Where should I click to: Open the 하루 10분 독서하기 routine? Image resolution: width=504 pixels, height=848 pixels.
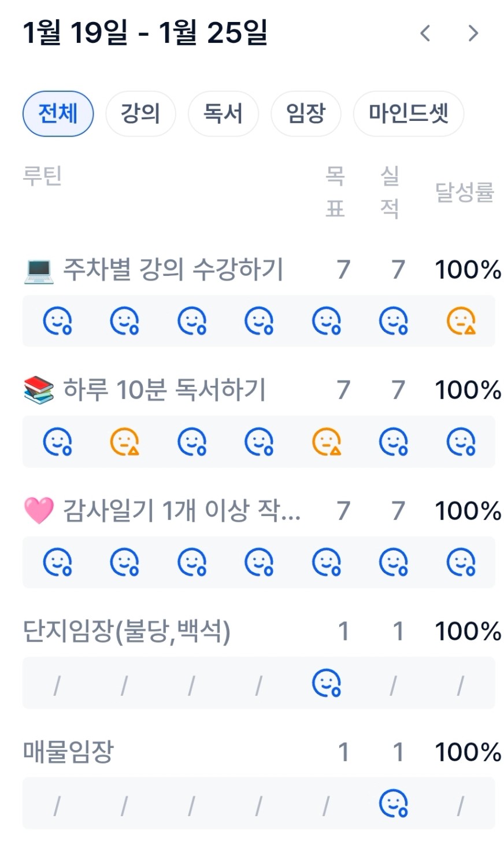click(164, 390)
